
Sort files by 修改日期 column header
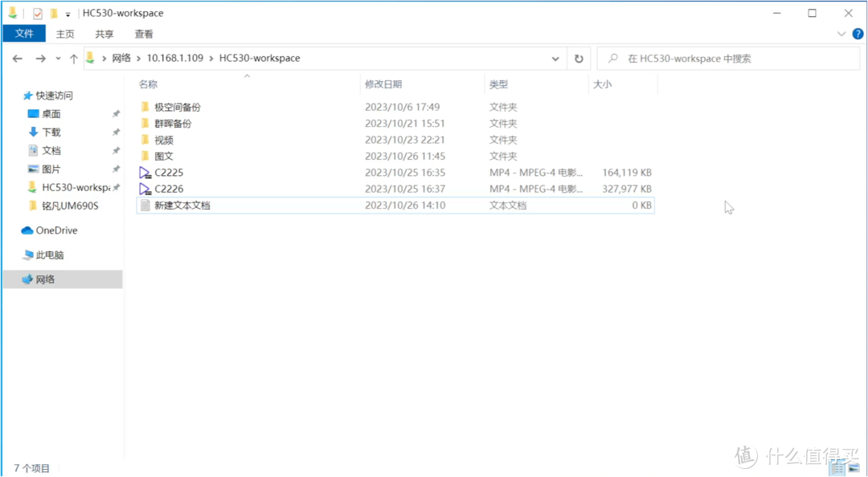[383, 84]
